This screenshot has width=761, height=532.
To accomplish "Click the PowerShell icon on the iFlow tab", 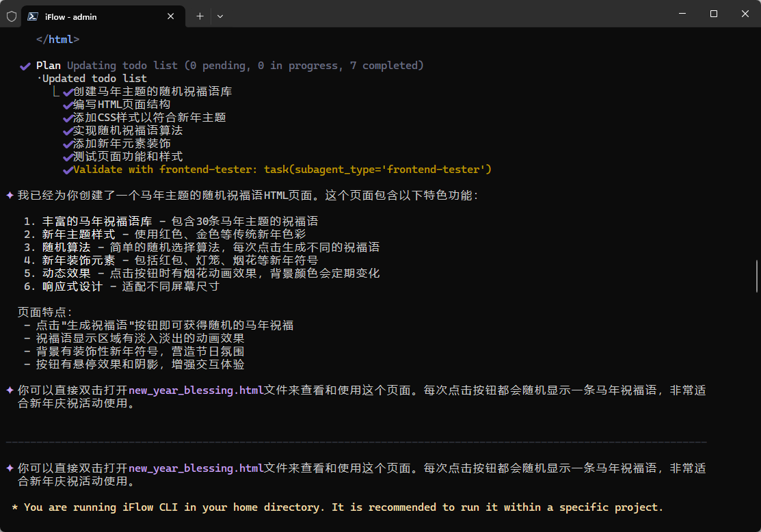I will [33, 16].
